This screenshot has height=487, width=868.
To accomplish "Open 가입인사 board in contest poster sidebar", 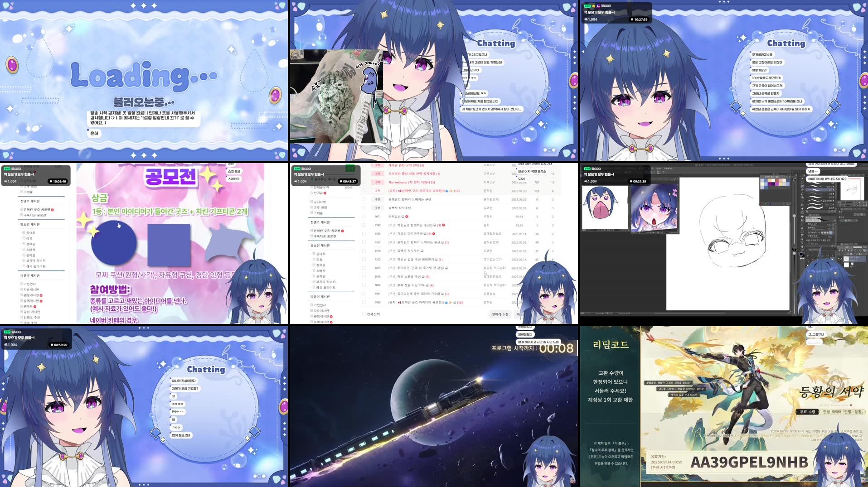I will coord(29,284).
